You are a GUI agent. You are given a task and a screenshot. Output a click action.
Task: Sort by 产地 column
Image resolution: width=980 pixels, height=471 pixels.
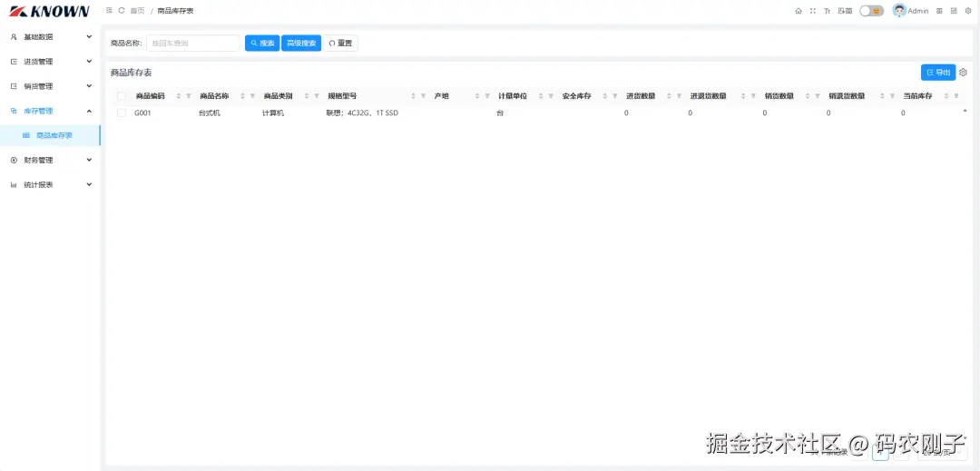click(x=477, y=96)
